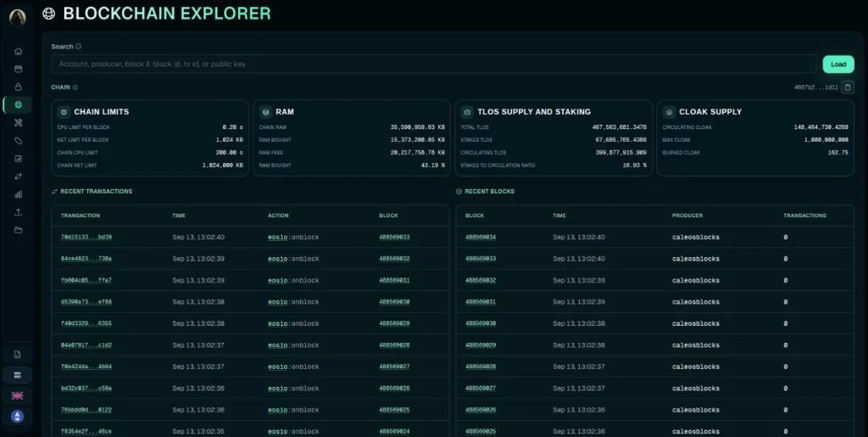Click the CHAIN CPU LIMIT value 200.00 s
The image size is (868, 437).
tap(229, 153)
